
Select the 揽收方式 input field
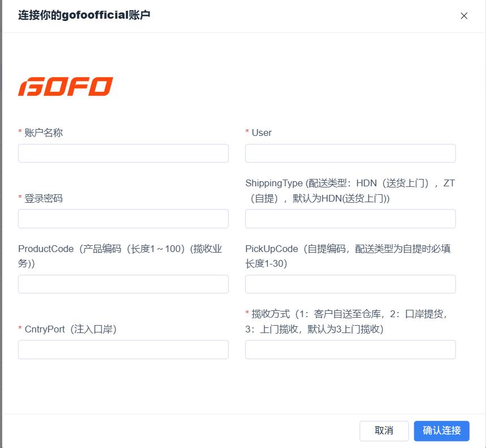click(350, 349)
